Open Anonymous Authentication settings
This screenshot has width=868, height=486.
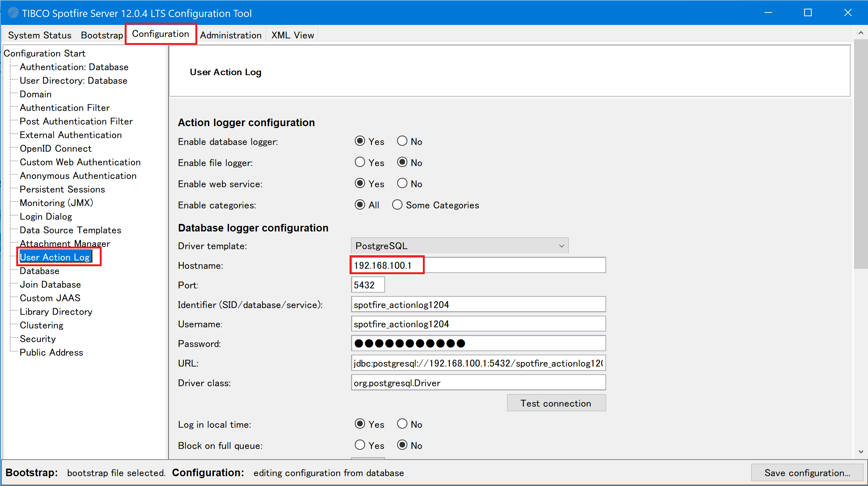pos(78,176)
